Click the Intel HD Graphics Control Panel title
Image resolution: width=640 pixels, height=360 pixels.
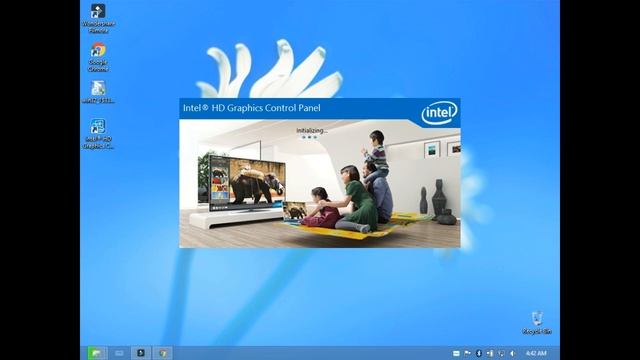(x=251, y=108)
